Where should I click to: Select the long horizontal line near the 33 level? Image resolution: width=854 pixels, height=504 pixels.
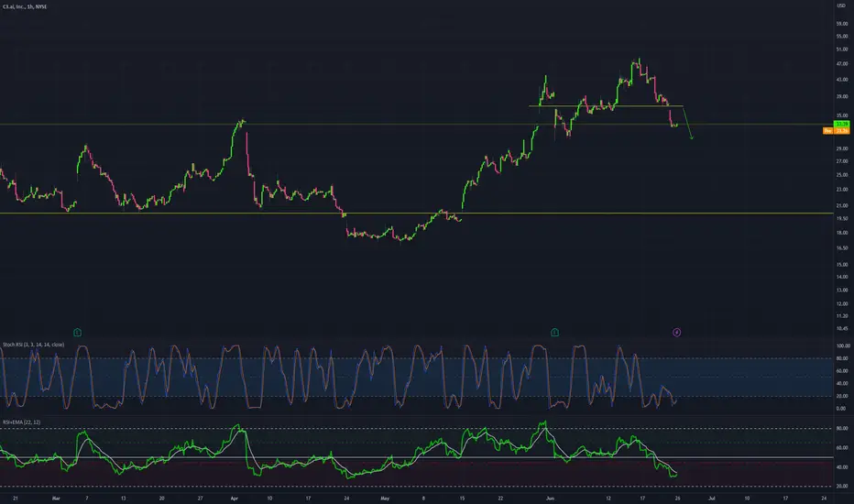pos(416,125)
